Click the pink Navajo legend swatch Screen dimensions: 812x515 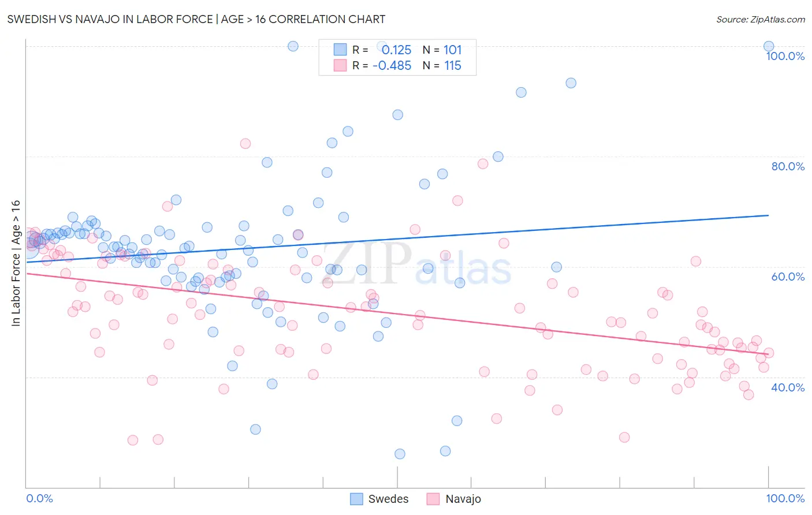[433, 499]
